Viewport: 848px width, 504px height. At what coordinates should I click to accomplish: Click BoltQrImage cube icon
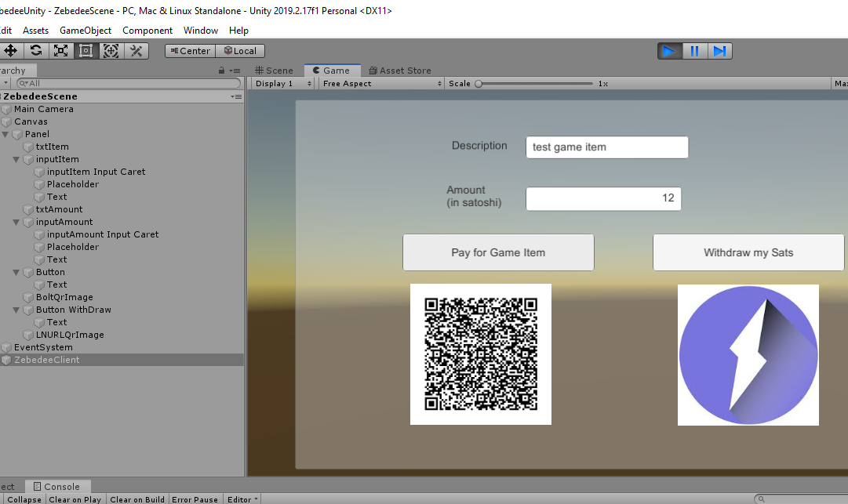(28, 297)
